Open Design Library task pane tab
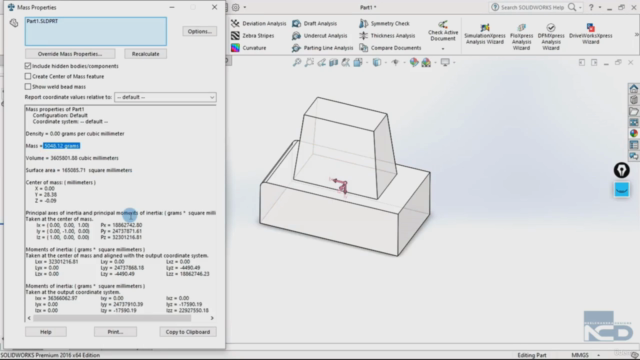640x360 pixels. click(x=633, y=100)
